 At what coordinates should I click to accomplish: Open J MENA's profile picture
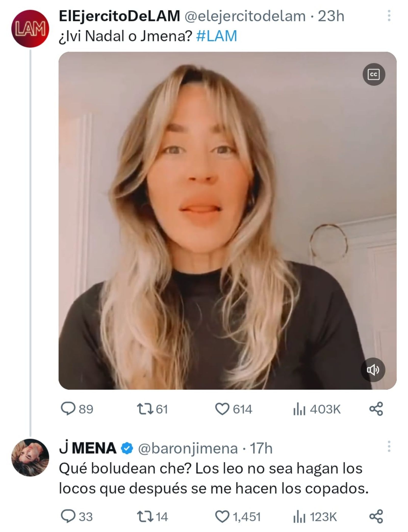pyautogui.click(x=30, y=457)
